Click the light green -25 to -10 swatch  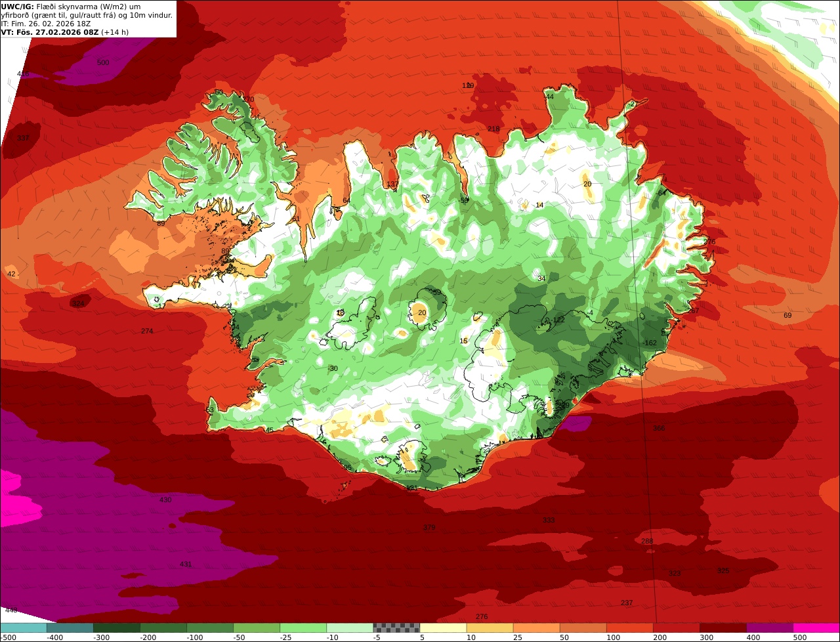(x=303, y=628)
